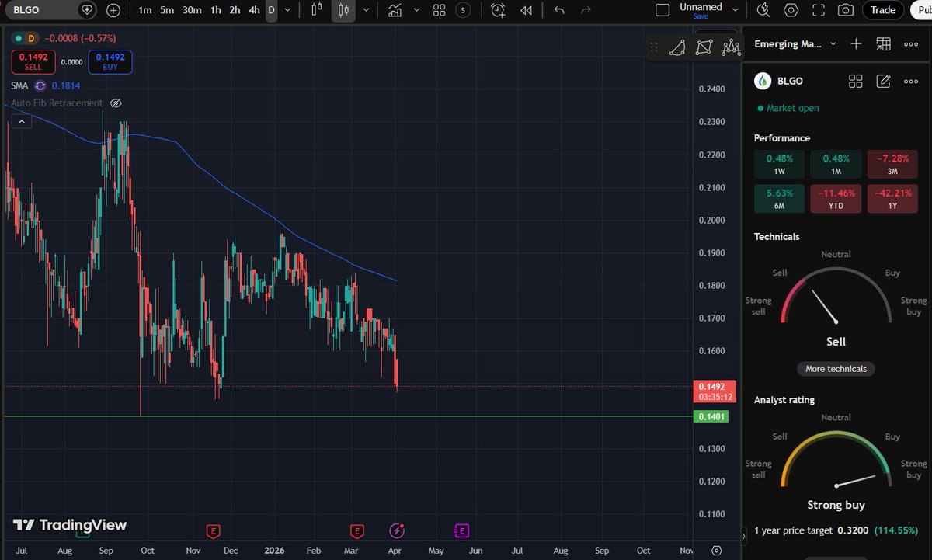Select the 30m timeframe
This screenshot has width=932, height=560.
tap(192, 10)
